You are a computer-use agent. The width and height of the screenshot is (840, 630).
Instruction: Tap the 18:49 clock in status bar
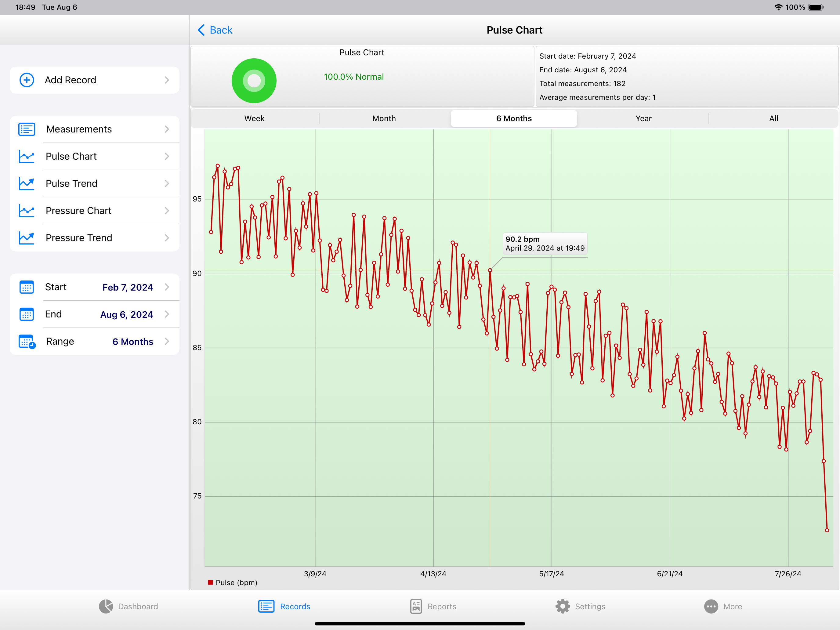[25, 7]
